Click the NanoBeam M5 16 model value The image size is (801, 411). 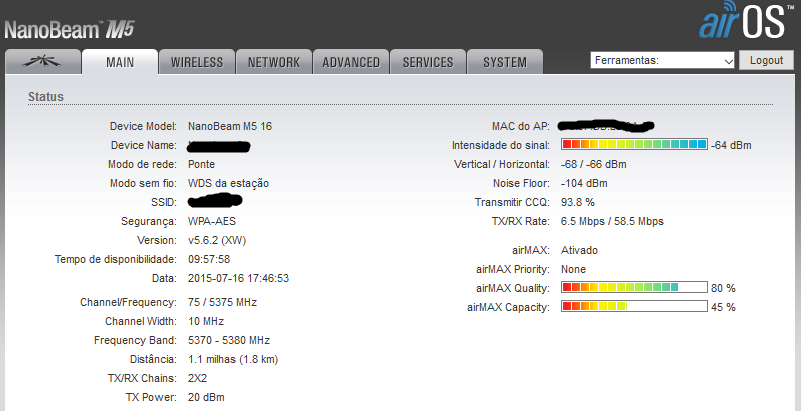click(230, 126)
